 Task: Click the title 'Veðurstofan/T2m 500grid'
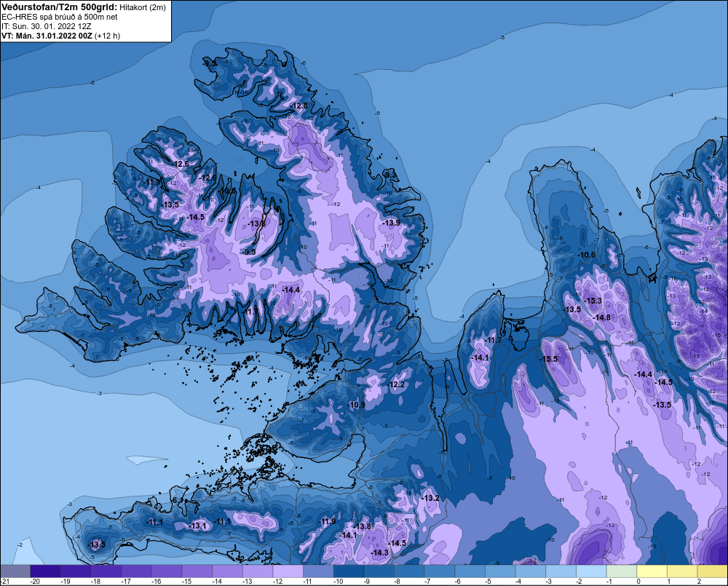coord(59,7)
